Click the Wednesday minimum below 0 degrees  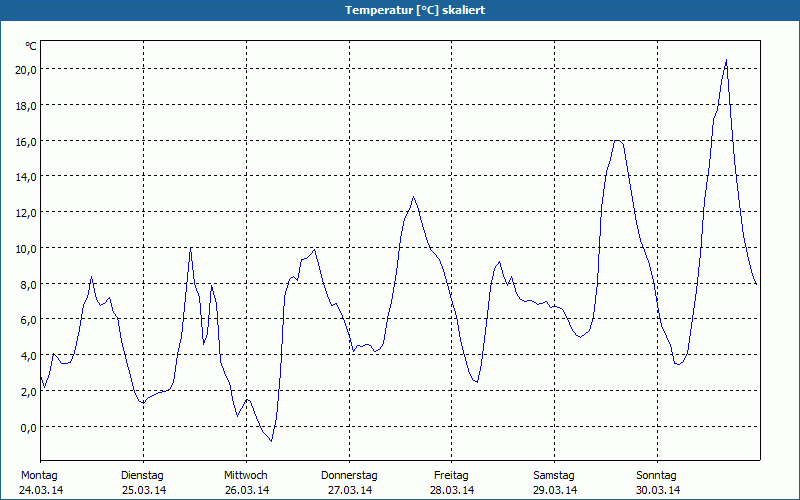(271, 440)
